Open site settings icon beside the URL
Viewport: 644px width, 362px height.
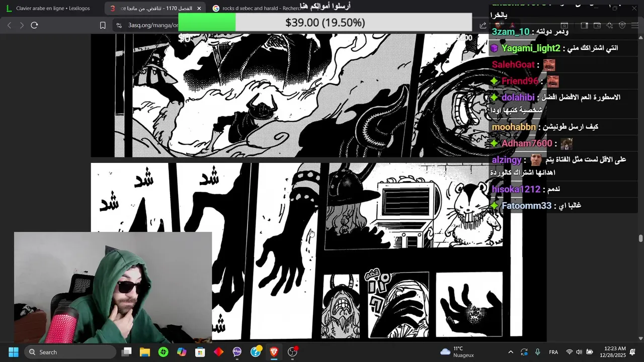[118, 25]
